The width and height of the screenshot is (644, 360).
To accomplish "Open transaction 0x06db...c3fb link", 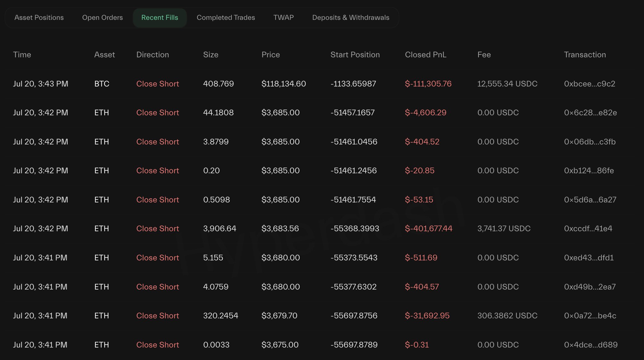I will pos(590,142).
